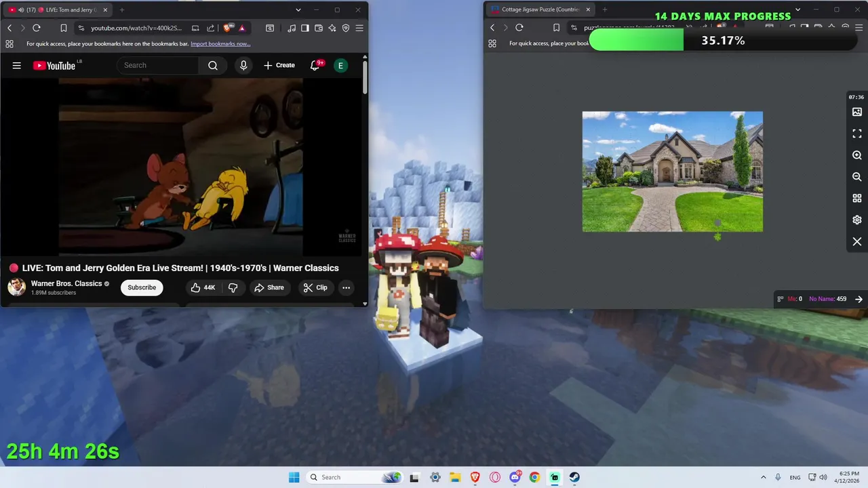Screen dimensions: 868x488
Task: Open Brave Leo AI sparkle icon
Action: click(x=332, y=28)
